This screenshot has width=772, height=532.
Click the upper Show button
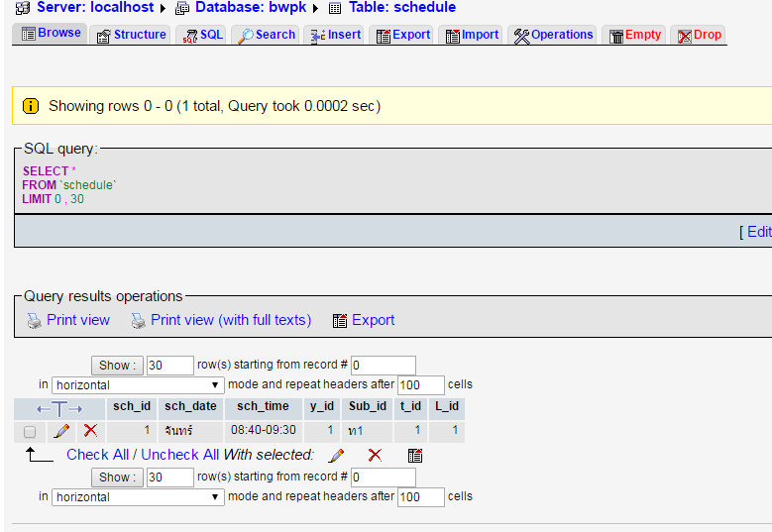pyautogui.click(x=117, y=366)
